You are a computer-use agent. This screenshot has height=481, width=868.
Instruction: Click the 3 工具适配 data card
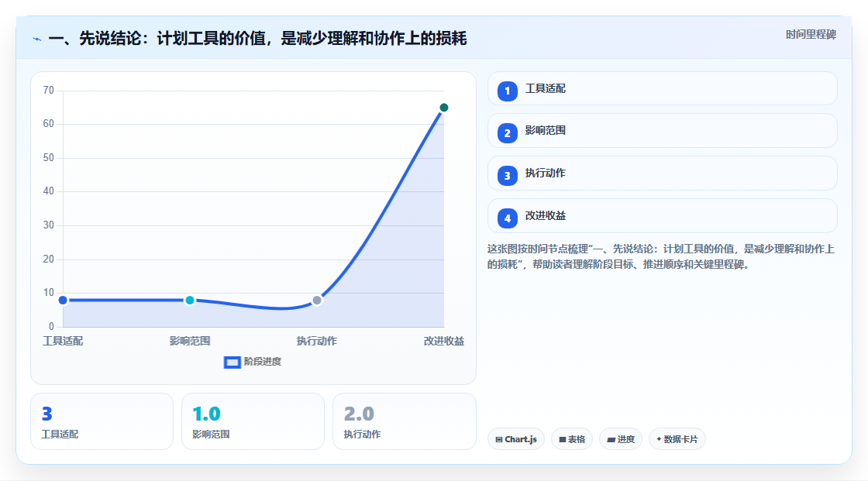102,422
